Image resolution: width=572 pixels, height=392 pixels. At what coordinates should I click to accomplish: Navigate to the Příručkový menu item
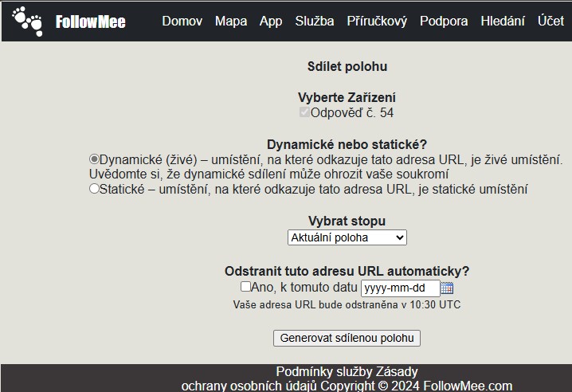coord(377,21)
